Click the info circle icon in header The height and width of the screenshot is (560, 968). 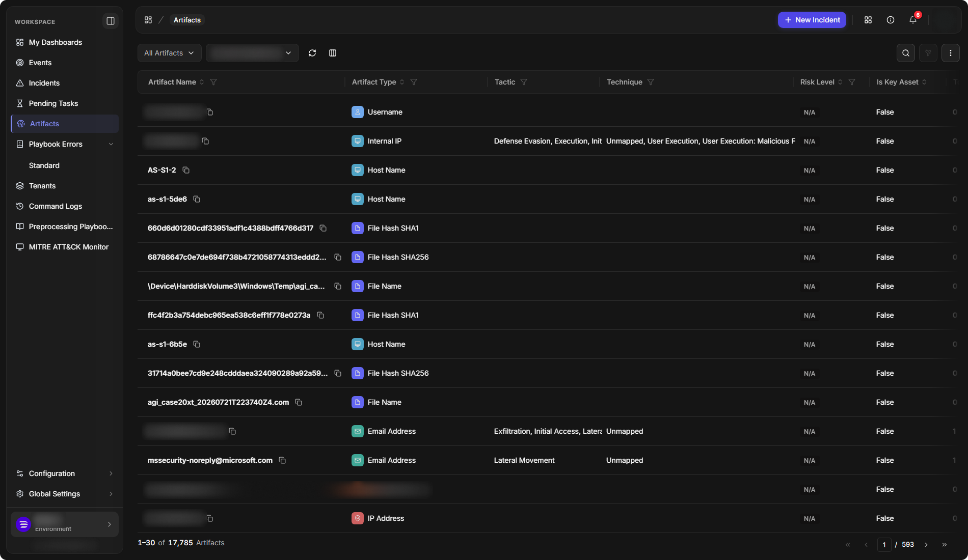tap(891, 20)
